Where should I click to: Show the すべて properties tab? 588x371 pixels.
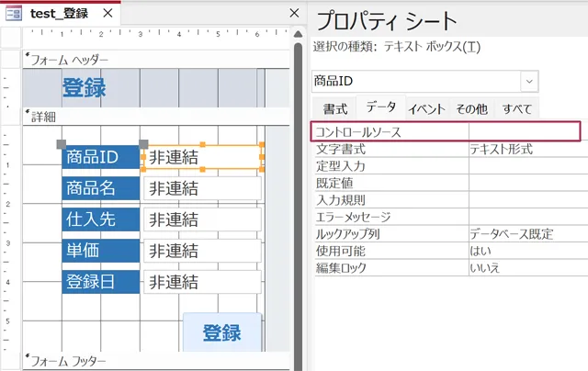[x=517, y=108]
